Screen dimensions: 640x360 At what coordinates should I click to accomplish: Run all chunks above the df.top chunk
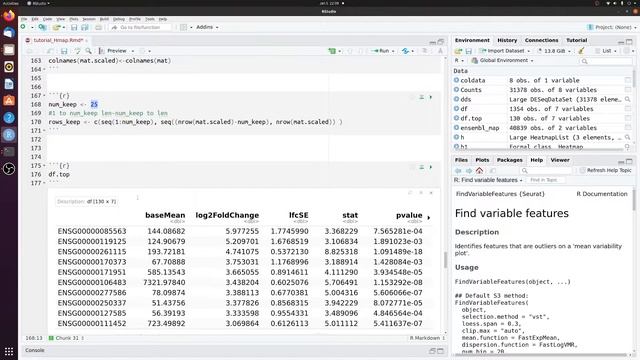click(421, 167)
